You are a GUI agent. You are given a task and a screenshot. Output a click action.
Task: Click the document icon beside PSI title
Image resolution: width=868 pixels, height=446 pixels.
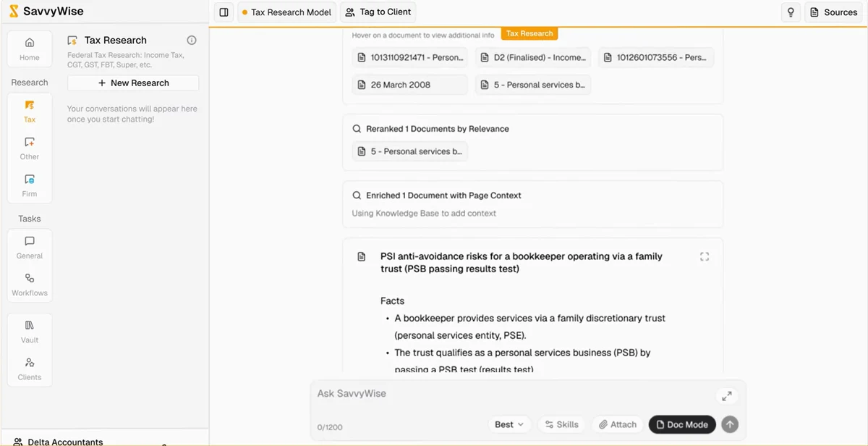362,257
